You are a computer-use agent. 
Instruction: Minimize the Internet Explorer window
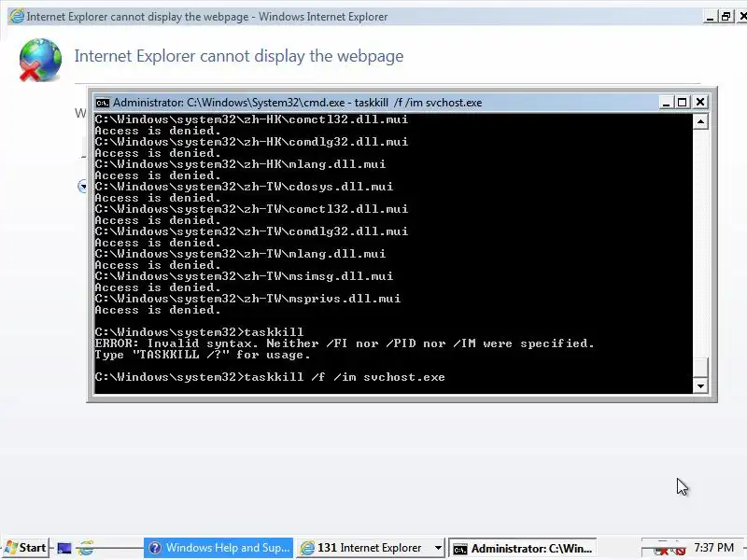click(711, 17)
